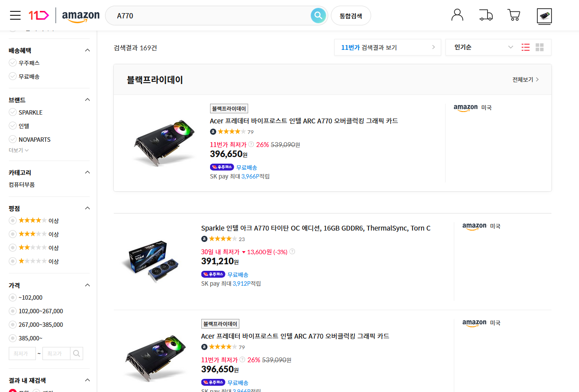Switch to grid view layout
This screenshot has height=392, width=579.
coord(540,47)
